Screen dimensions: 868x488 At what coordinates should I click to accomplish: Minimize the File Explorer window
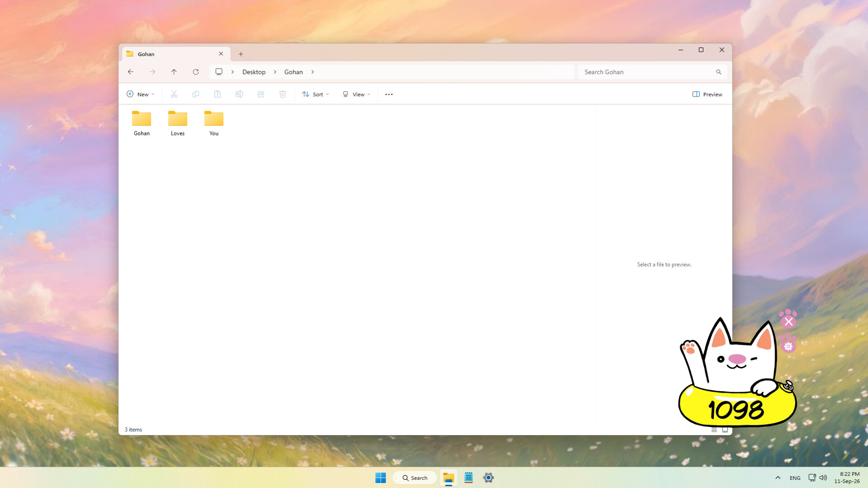680,50
